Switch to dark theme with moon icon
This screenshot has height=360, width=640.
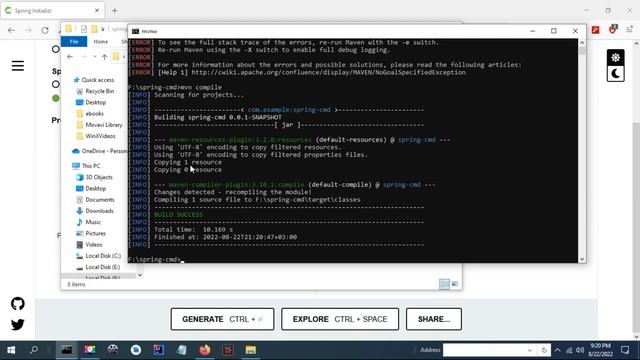616,74
